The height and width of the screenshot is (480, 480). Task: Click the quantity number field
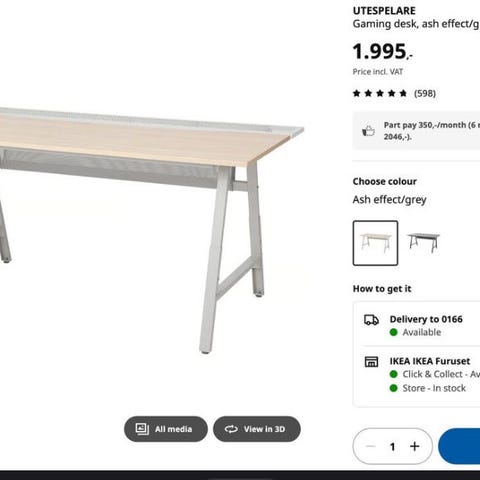[x=393, y=446]
